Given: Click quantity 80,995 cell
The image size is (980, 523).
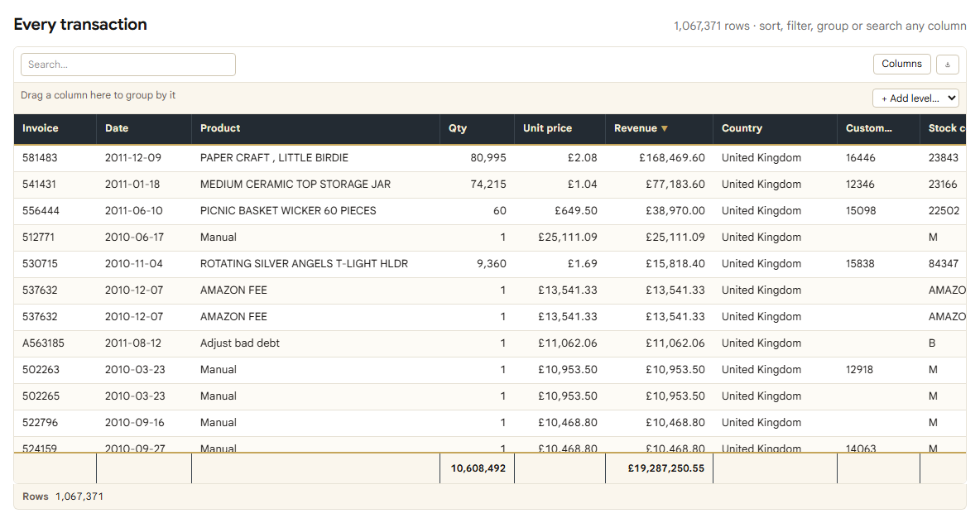Looking at the screenshot, I should pos(477,158).
